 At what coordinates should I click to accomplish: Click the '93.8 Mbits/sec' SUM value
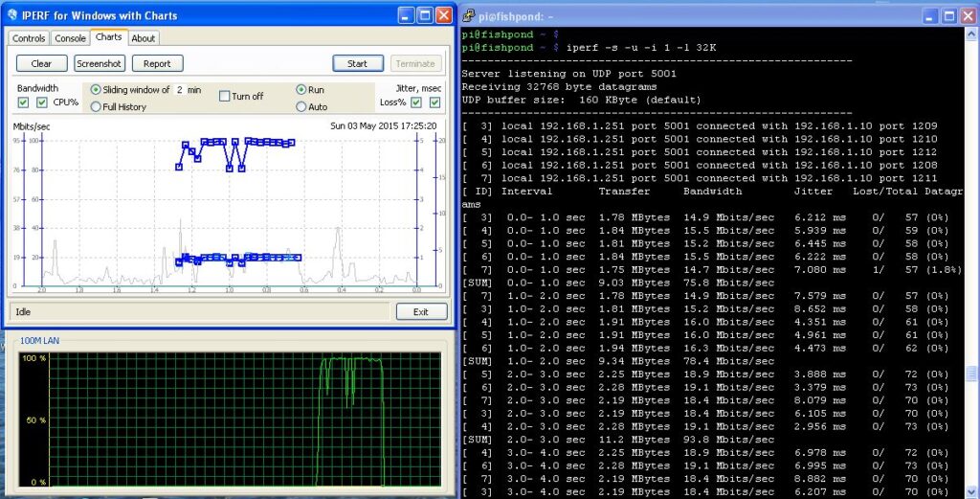[728, 440]
